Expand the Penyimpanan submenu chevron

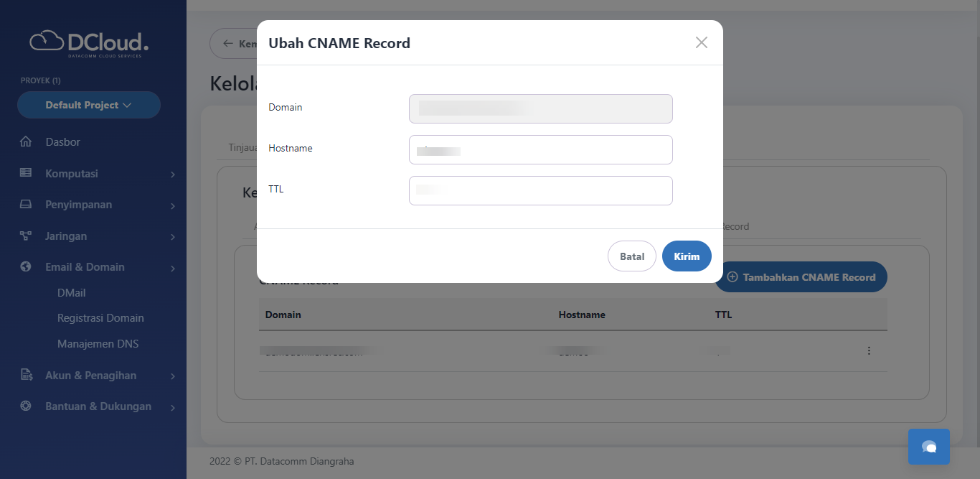[173, 206]
